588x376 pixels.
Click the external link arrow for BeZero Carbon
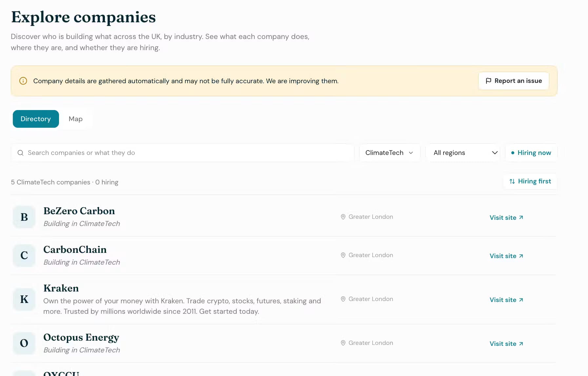click(x=521, y=217)
